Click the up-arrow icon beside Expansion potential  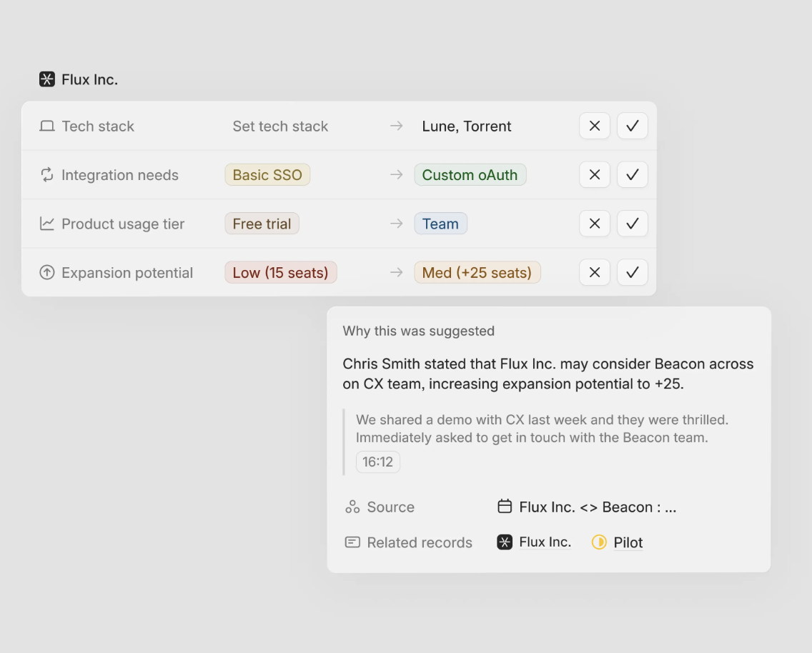(47, 273)
